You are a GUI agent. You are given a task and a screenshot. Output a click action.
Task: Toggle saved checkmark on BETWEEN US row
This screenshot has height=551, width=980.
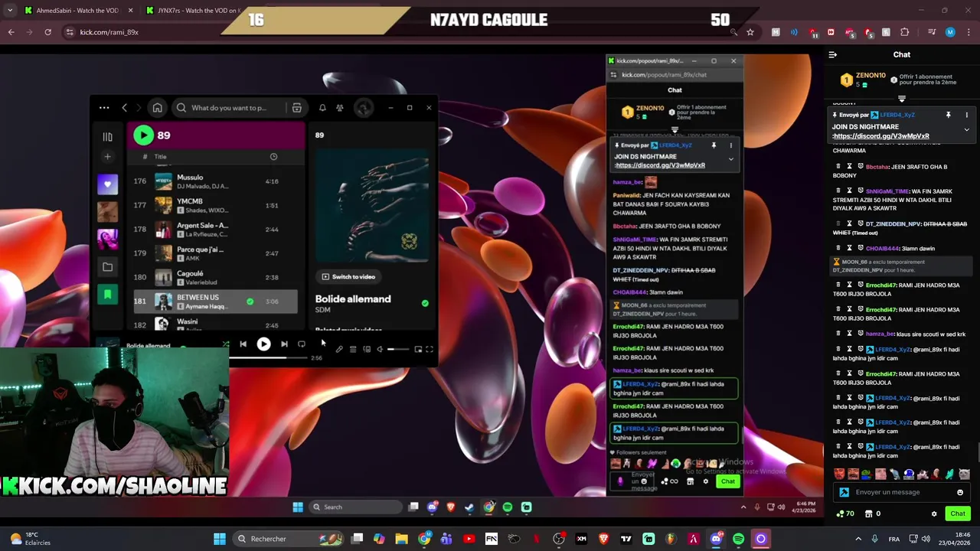[x=250, y=302]
